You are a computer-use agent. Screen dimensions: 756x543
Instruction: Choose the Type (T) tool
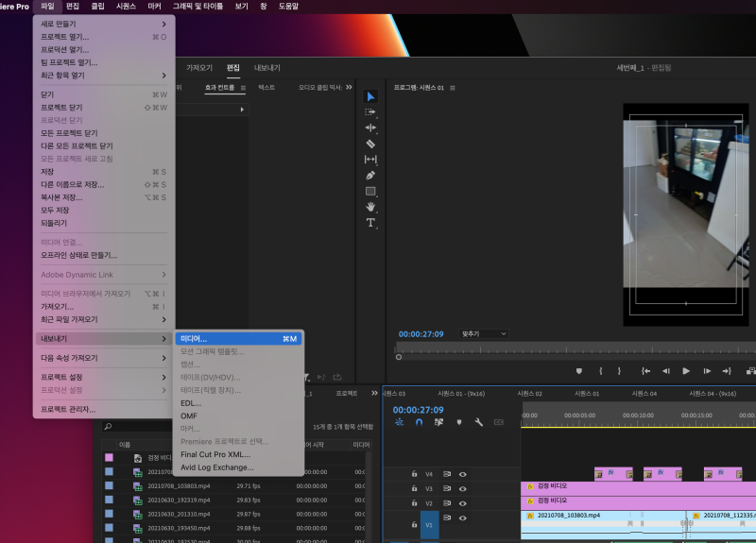point(370,223)
